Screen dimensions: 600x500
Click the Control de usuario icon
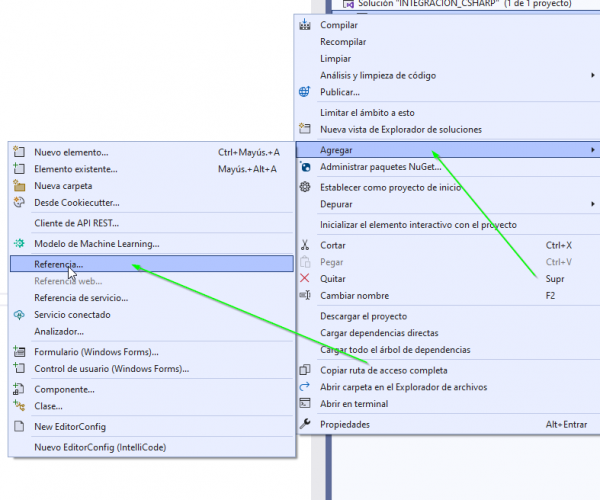[x=19, y=368]
